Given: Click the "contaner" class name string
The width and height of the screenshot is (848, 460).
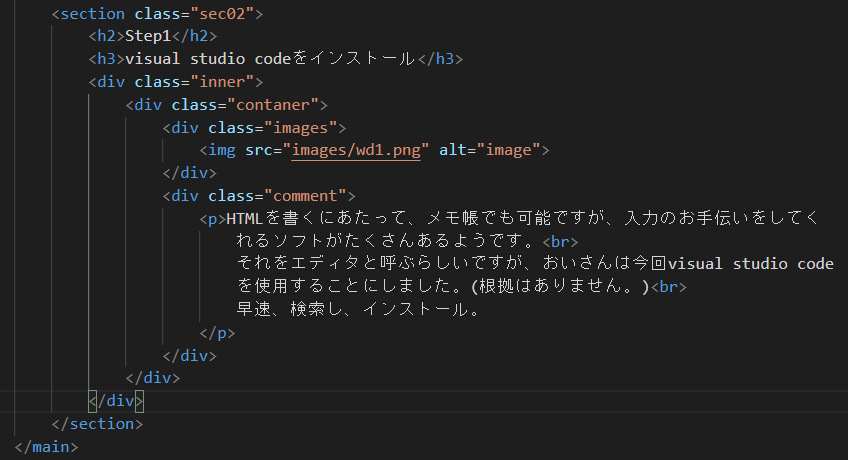Looking at the screenshot, I should click(x=273, y=104).
